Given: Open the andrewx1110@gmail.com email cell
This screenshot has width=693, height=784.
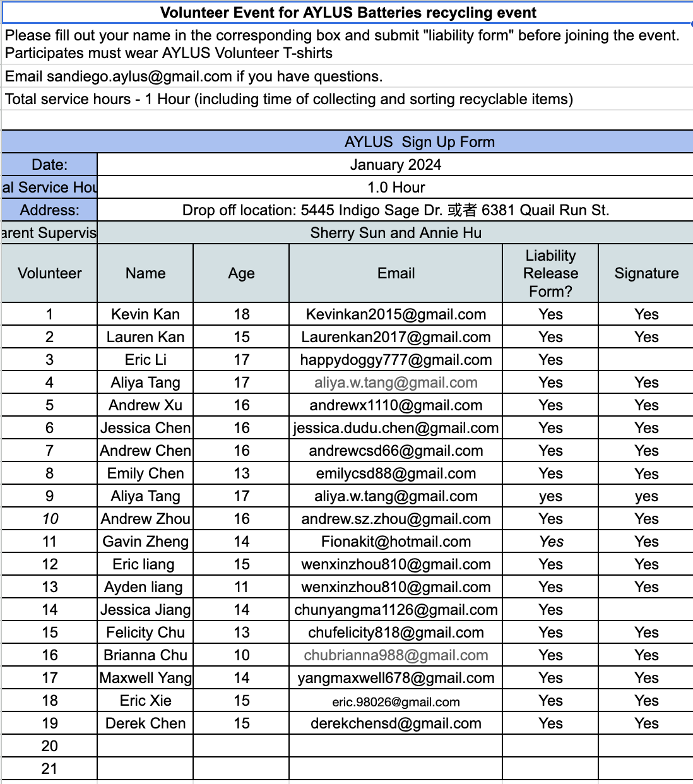Looking at the screenshot, I should [x=396, y=405].
